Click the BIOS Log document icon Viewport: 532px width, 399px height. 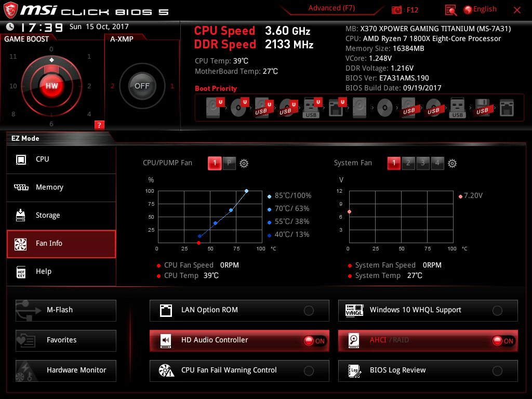pyautogui.click(x=354, y=371)
